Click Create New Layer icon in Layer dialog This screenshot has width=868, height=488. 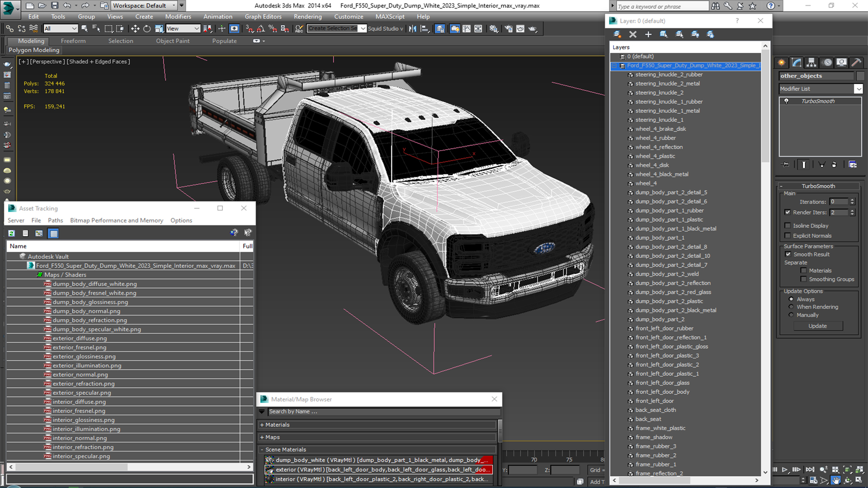pos(617,34)
